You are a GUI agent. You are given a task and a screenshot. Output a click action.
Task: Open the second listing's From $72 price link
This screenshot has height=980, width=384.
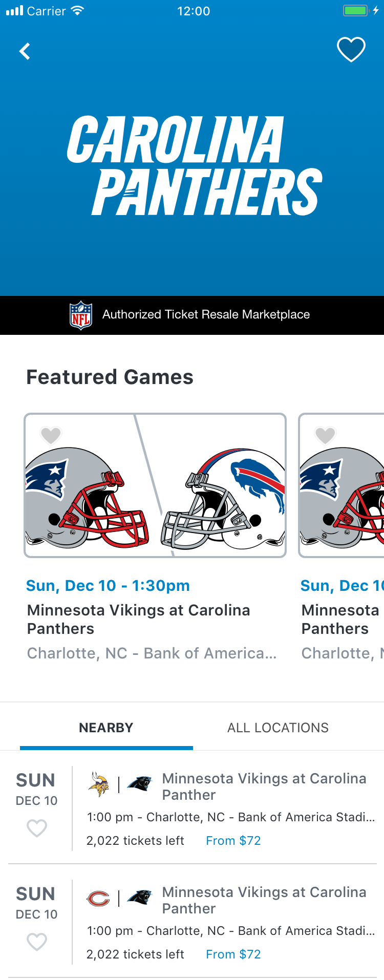pyautogui.click(x=233, y=954)
